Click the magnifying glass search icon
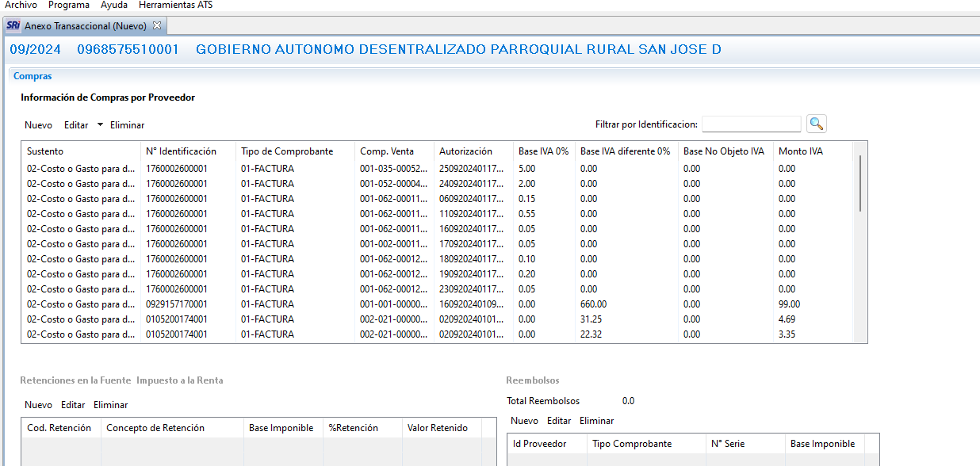Screen dimensions: 980x466 (x=817, y=124)
